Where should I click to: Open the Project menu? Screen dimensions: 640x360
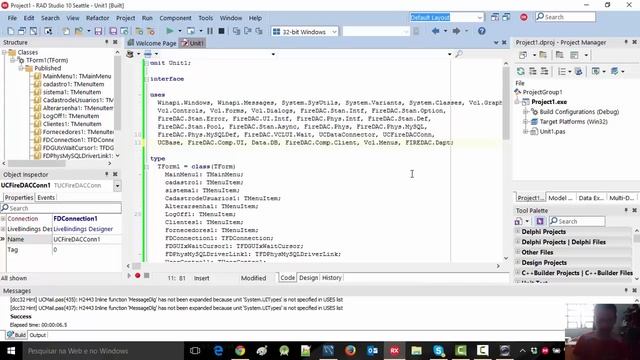click(125, 18)
